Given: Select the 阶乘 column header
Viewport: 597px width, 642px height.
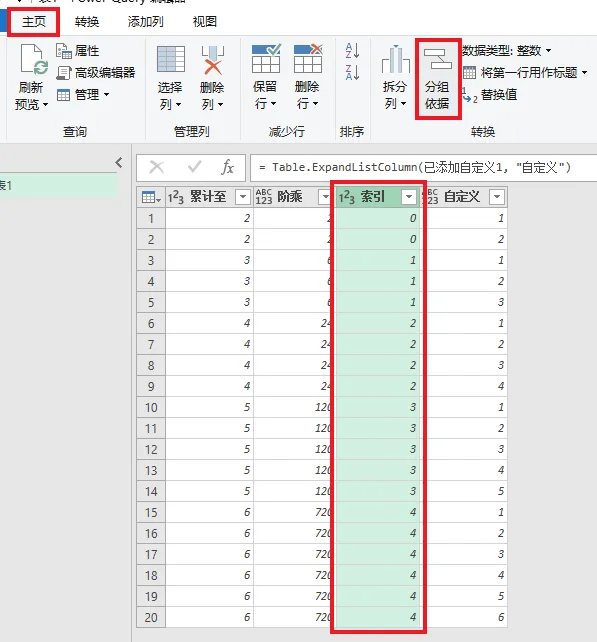Looking at the screenshot, I should [x=292, y=197].
